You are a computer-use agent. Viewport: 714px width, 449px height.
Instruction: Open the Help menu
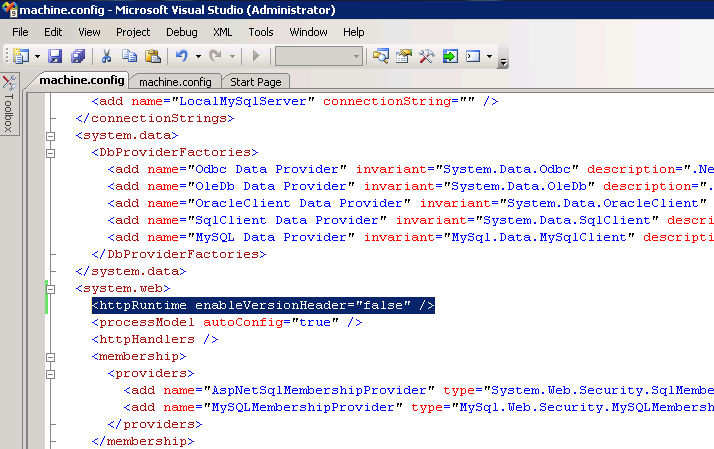[353, 32]
